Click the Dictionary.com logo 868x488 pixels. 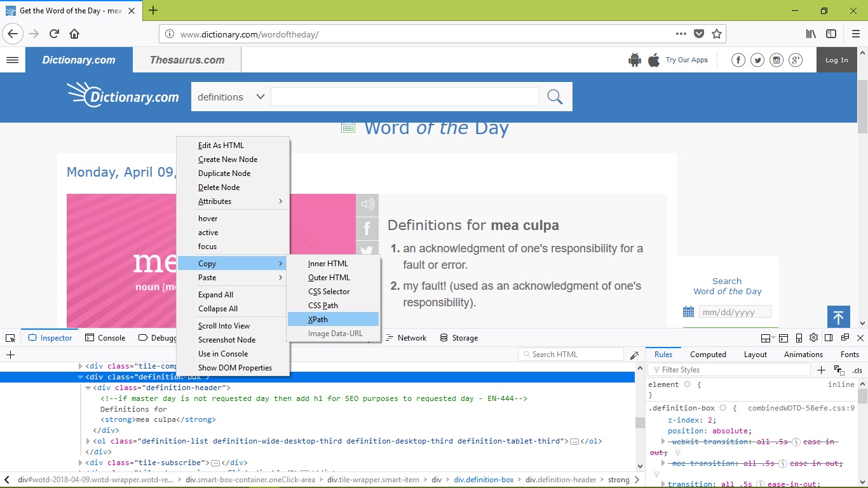pos(123,95)
